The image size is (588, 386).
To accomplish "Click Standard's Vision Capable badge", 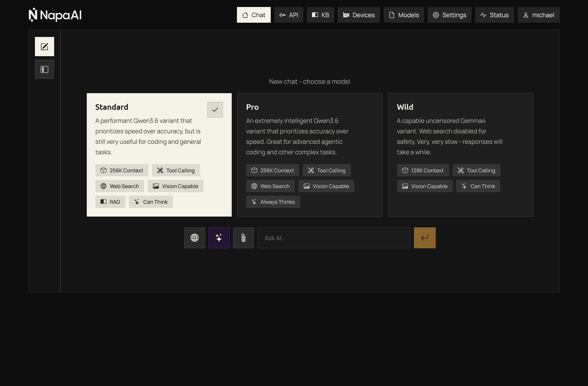I will pos(176,186).
